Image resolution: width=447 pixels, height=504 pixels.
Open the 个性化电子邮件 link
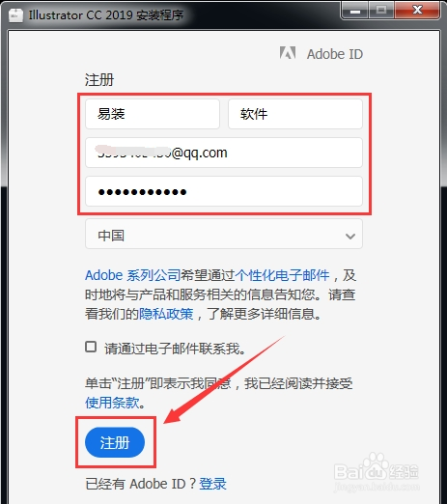click(x=282, y=275)
